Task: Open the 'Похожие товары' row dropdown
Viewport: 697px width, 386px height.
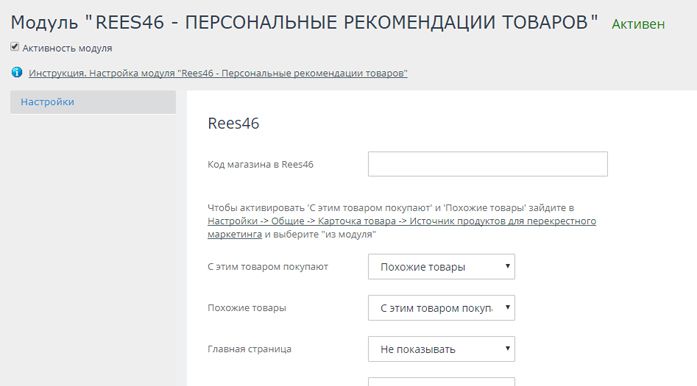Action: [441, 308]
